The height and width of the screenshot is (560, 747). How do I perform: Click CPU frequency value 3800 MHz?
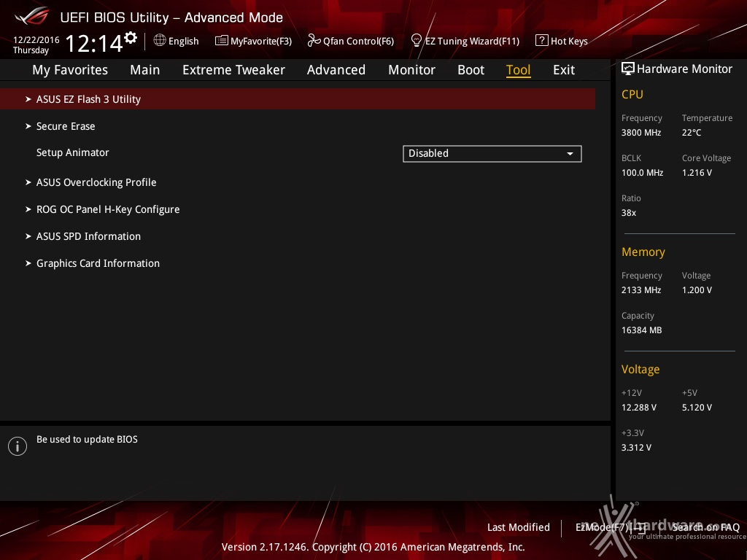coord(641,133)
